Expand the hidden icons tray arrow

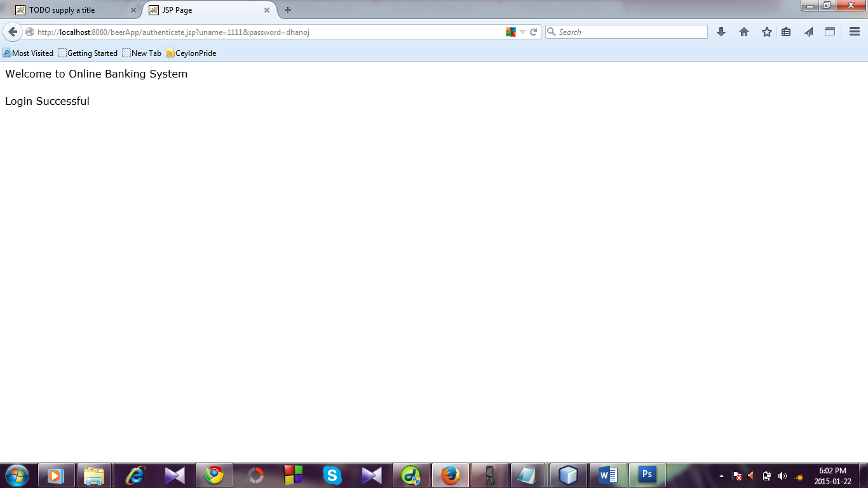721,475
